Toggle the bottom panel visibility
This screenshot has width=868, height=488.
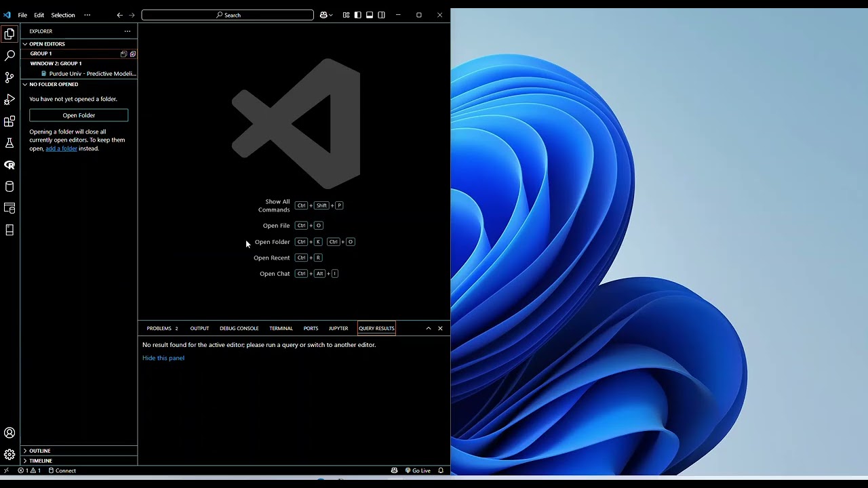tap(370, 15)
